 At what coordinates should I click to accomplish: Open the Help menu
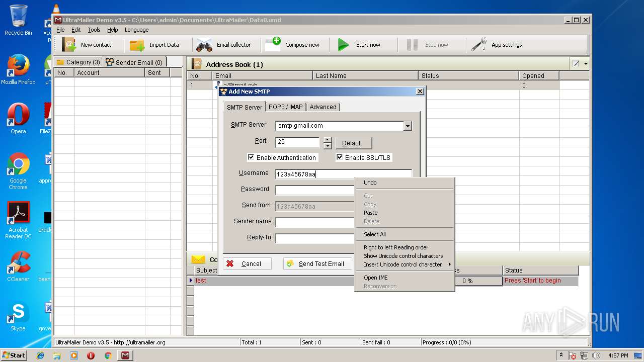(x=113, y=30)
